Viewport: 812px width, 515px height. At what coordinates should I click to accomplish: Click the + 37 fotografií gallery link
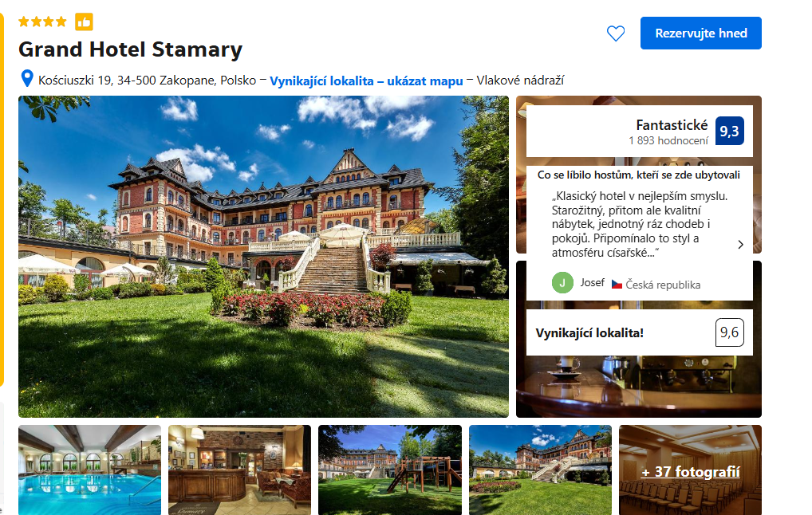coord(690,471)
